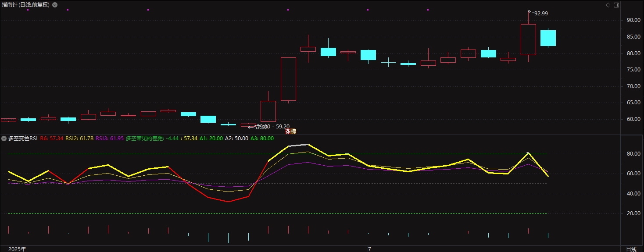Click the 40.00 label on the RSI axis
Screen dimensions: 644x252
633,193
